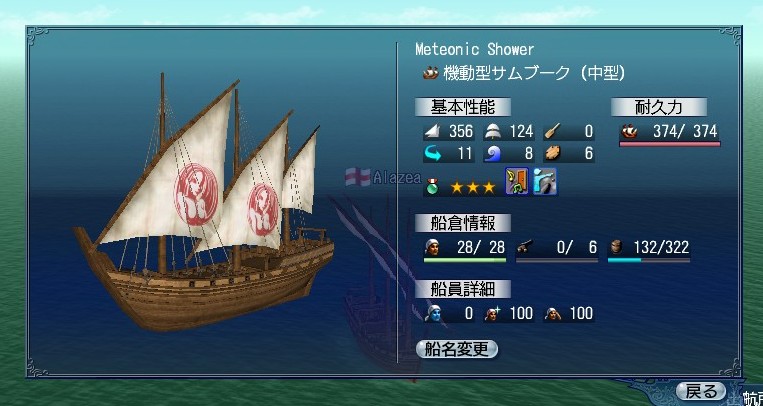Viewport: 763px width, 406px height.
Task: Click the sailing ship 3D preview
Action: pos(204,204)
